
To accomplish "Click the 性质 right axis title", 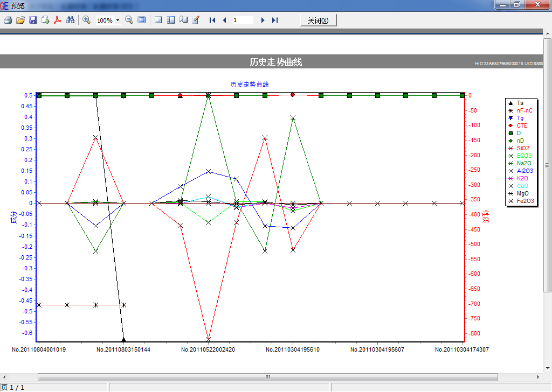I will point(486,216).
